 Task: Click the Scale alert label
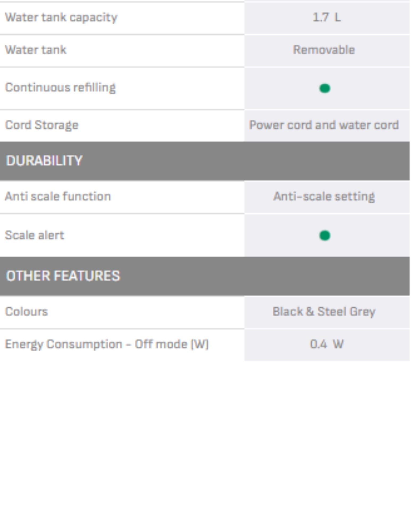[35, 235]
